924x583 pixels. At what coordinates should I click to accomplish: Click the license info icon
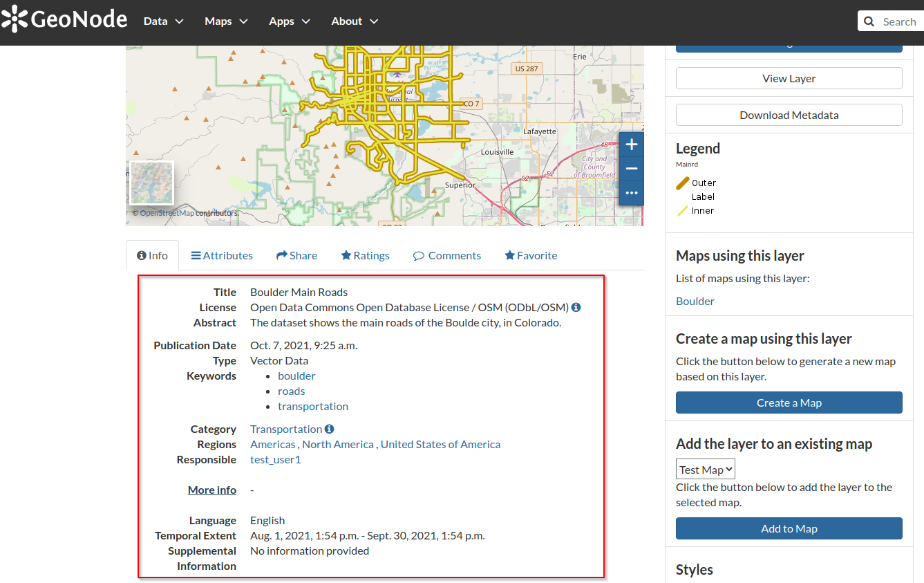tap(576, 307)
